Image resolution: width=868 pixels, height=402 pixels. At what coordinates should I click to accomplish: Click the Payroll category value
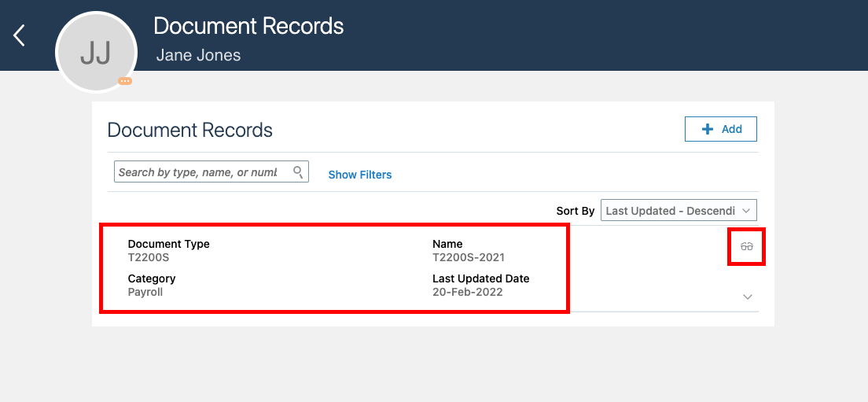[145, 292]
